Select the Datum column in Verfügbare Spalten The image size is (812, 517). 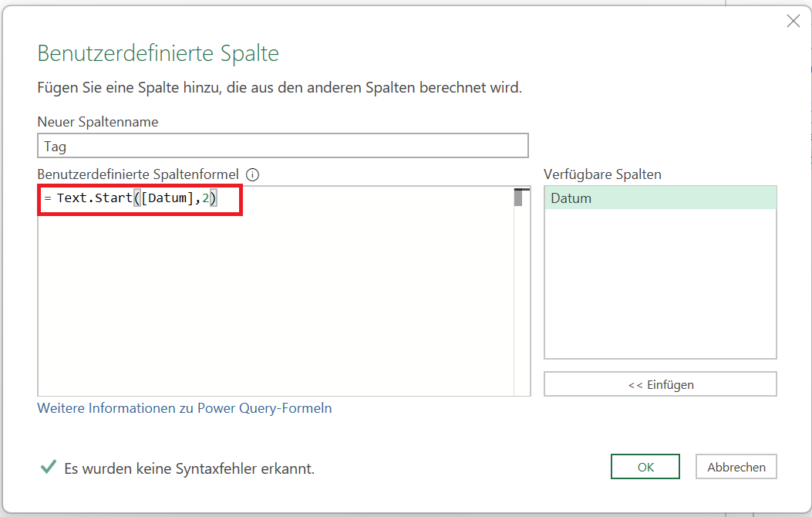[659, 198]
